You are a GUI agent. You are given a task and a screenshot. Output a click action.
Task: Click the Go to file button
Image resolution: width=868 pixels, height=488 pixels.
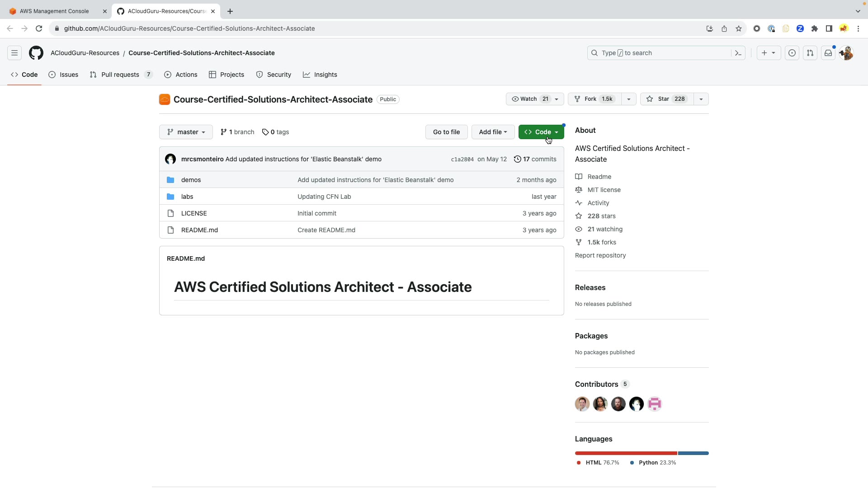446,132
